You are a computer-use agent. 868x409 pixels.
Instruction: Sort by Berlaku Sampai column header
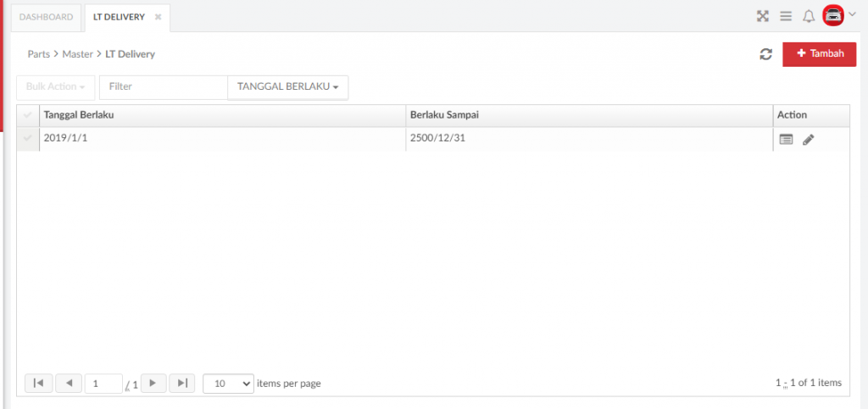click(590, 115)
